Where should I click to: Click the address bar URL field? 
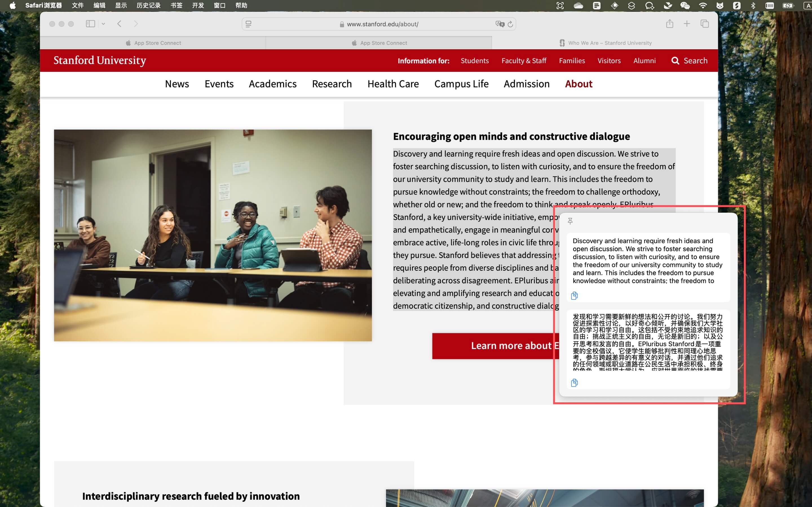pyautogui.click(x=382, y=24)
